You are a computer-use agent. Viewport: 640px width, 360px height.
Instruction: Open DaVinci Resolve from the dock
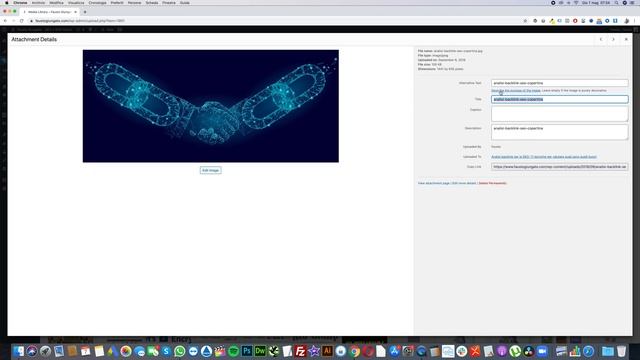(529, 351)
